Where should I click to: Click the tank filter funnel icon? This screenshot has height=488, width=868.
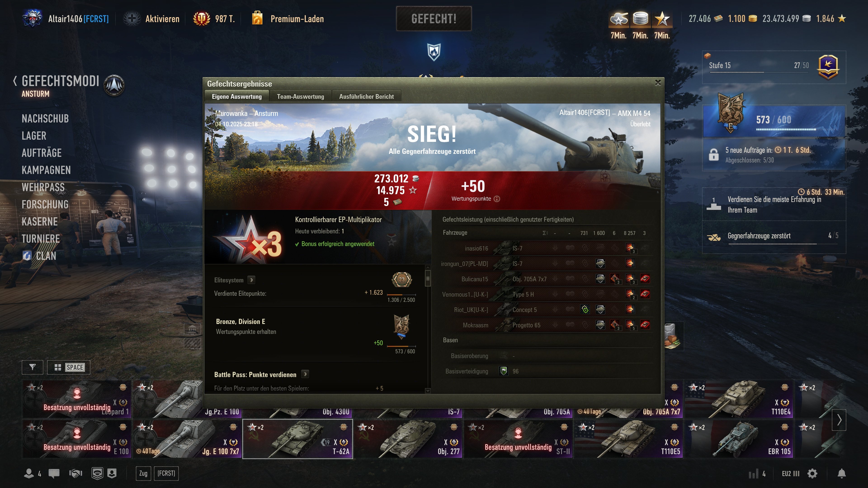pos(32,367)
